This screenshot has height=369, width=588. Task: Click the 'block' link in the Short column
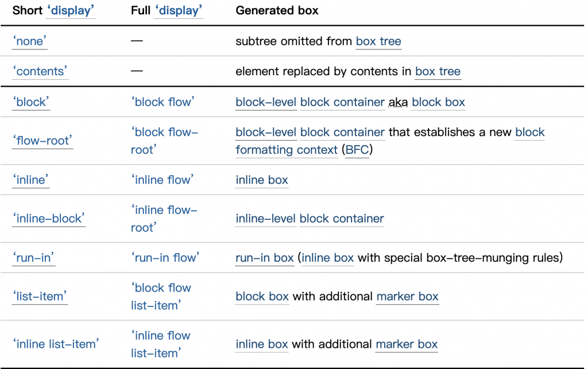click(31, 102)
